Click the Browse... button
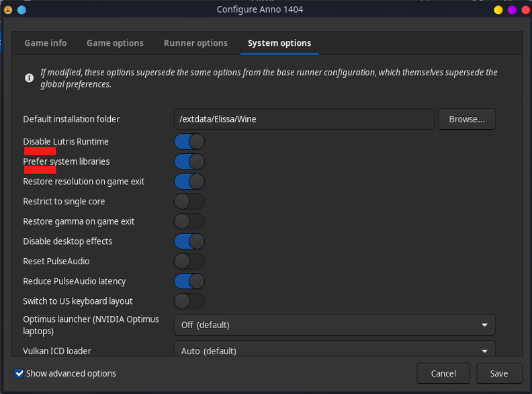 [467, 119]
